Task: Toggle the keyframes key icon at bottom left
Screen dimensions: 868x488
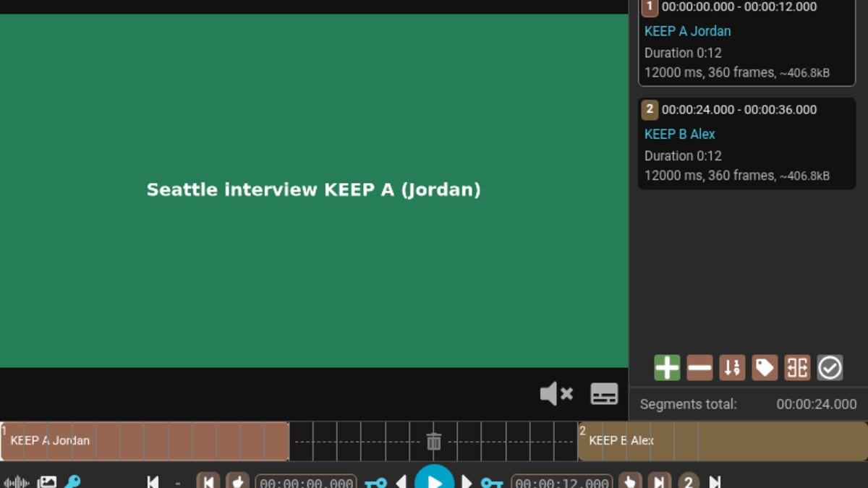Action: 72,482
